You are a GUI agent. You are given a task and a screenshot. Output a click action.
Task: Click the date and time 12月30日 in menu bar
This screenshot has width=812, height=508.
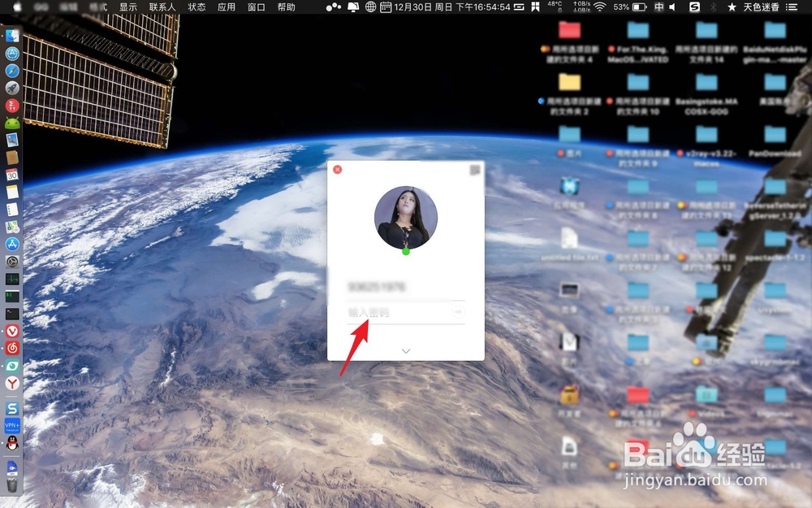[x=452, y=7]
